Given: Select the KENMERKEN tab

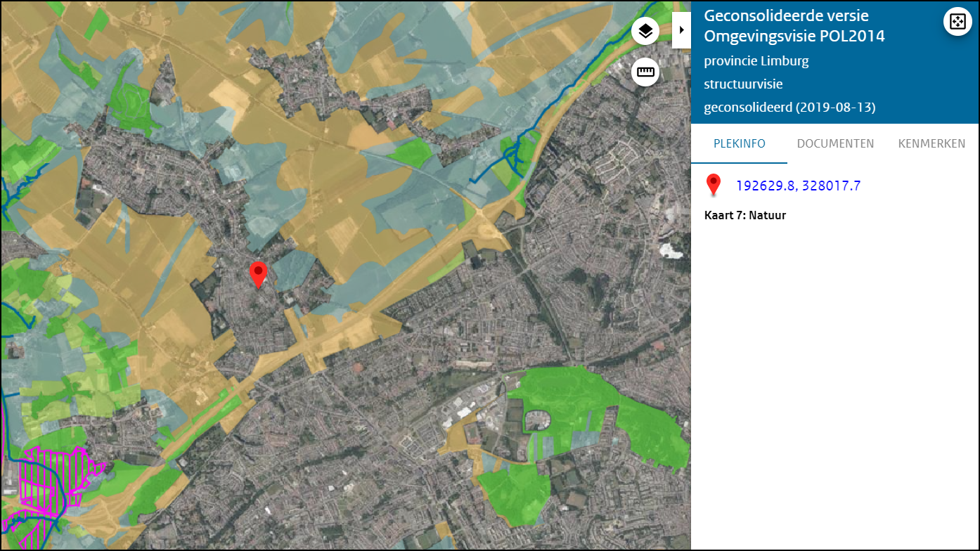Looking at the screenshot, I should pos(931,143).
